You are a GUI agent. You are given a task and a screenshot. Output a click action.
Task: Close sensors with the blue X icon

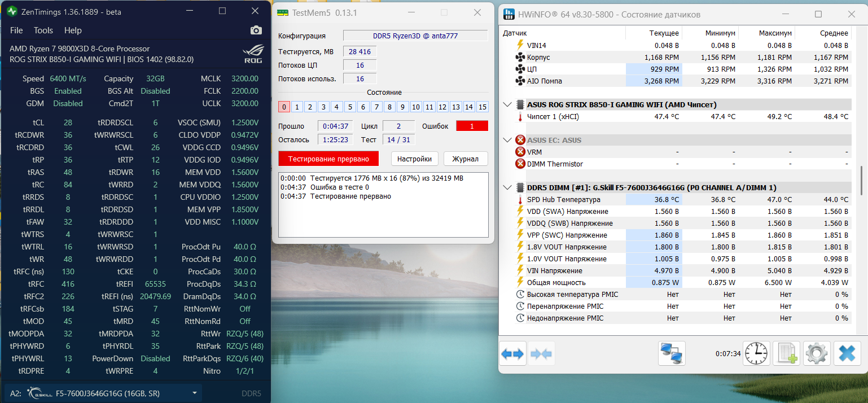point(847,353)
